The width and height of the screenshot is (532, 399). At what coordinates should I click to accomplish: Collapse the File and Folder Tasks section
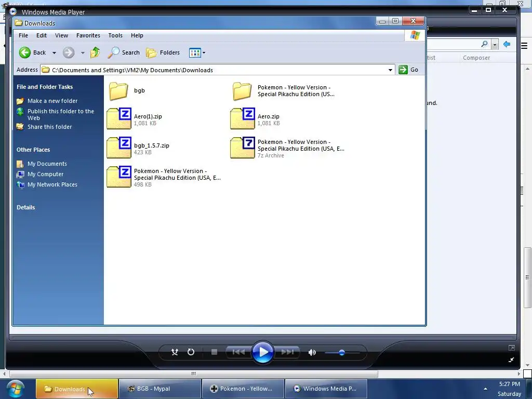[x=45, y=87]
